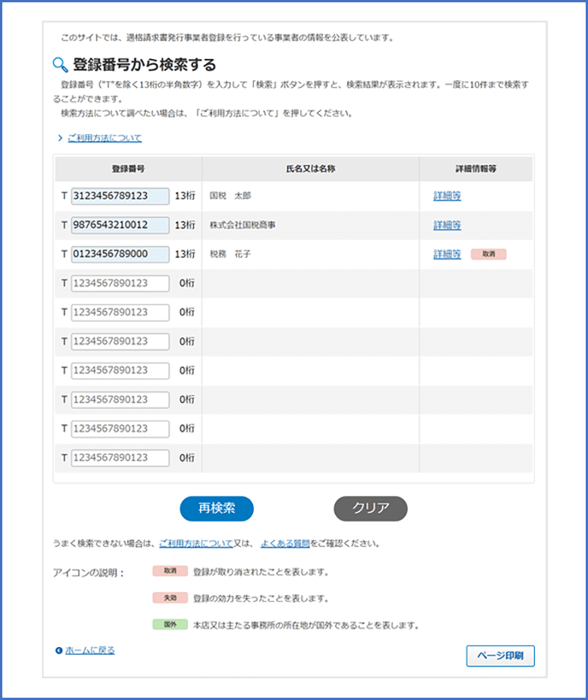Click the 取消 icon in the legend
The height and width of the screenshot is (700, 588).
pyautogui.click(x=171, y=571)
